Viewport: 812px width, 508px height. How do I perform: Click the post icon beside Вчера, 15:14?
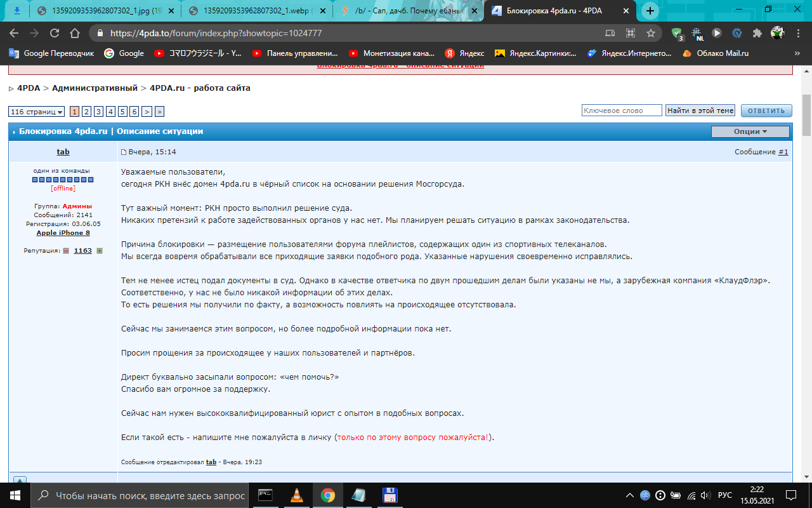coord(124,152)
